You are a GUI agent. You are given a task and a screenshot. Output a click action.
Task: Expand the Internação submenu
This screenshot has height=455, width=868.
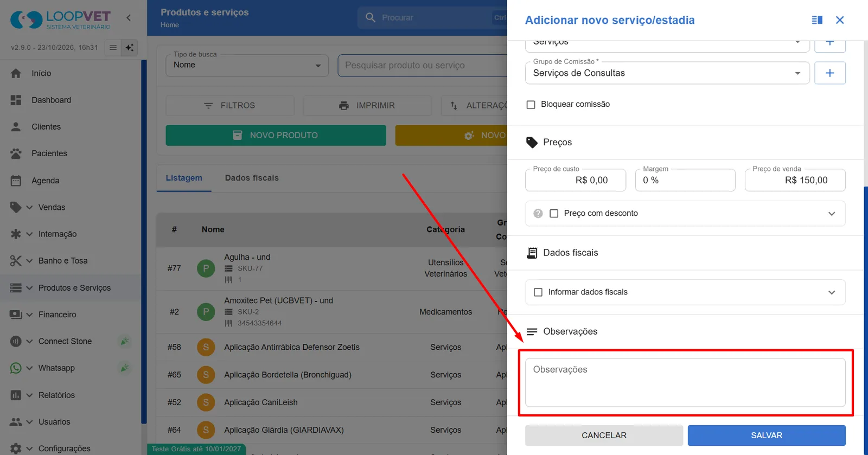point(29,234)
